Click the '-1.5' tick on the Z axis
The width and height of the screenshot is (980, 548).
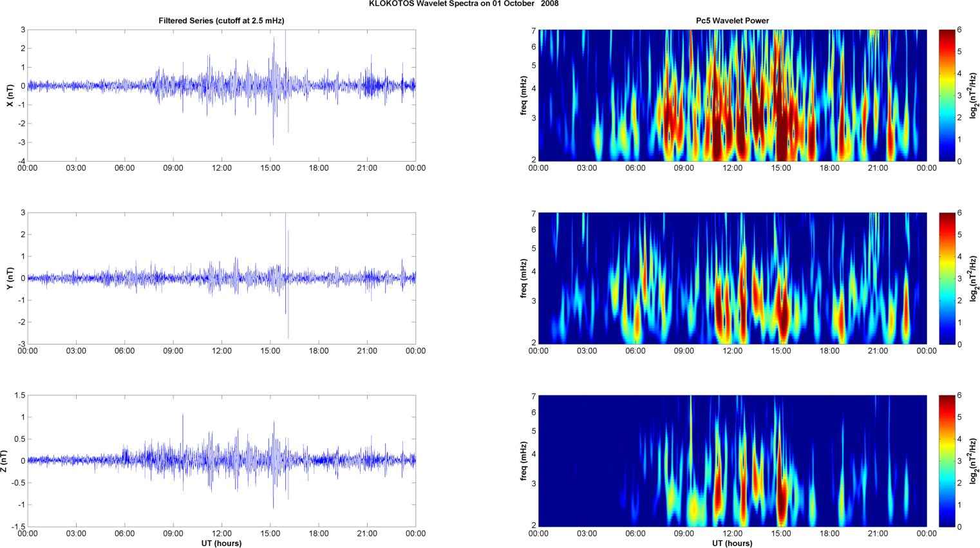tap(18, 527)
